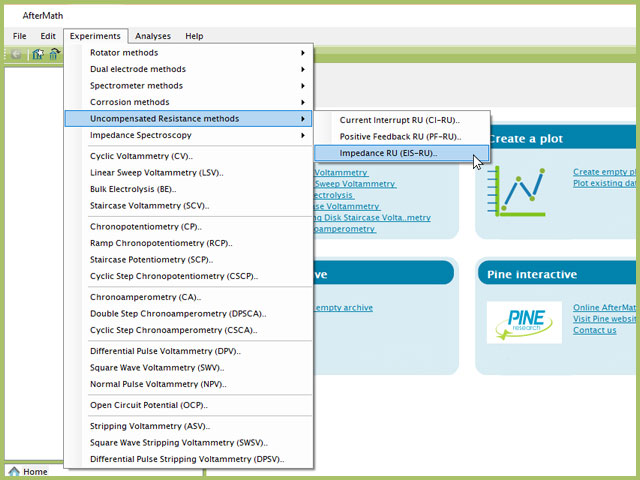
Task: Choose Chronopotentiometry (CP)
Action: 189,227
